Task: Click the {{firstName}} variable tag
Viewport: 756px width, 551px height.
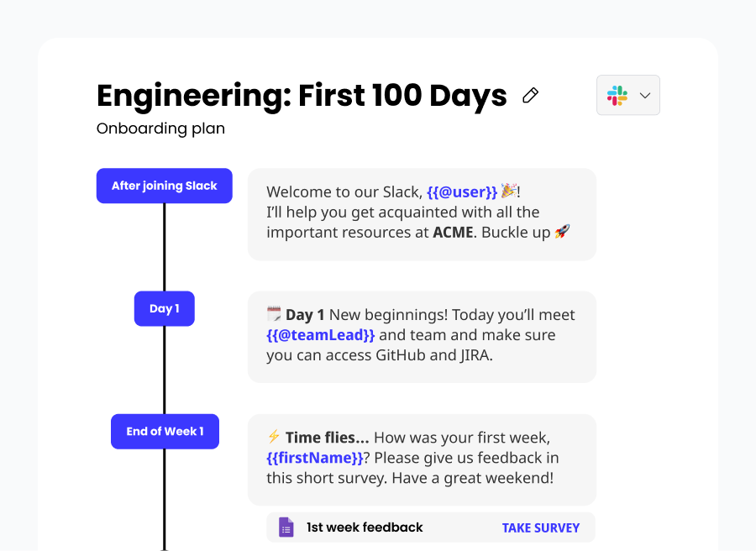Action: click(x=315, y=458)
